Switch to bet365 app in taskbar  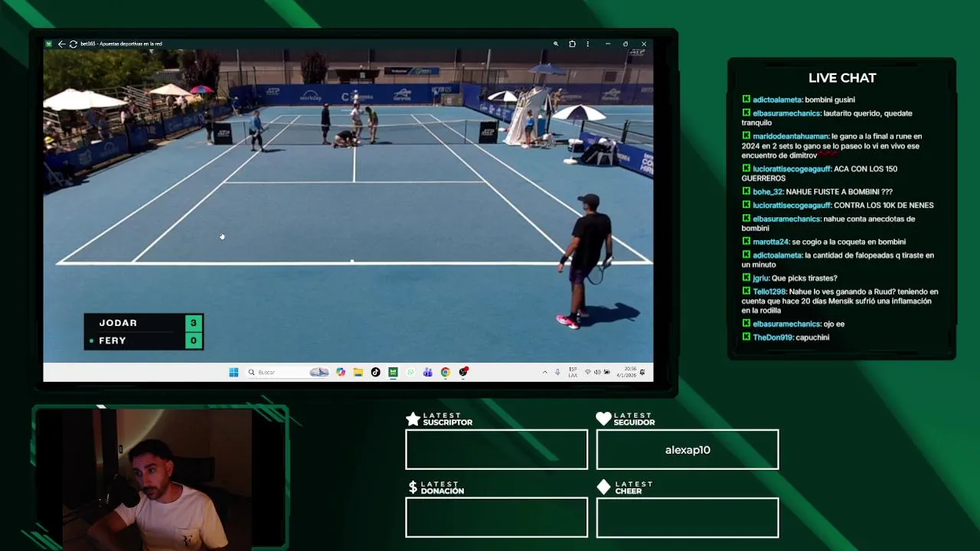tap(393, 372)
